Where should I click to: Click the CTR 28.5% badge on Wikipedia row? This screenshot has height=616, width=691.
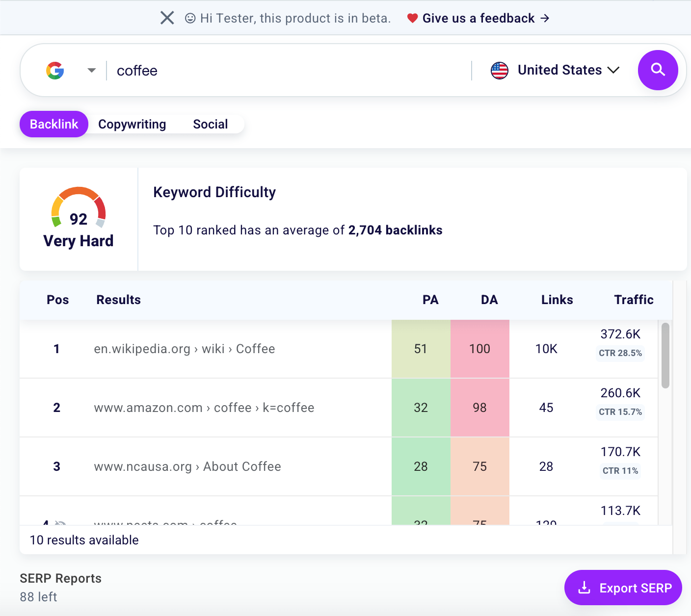[x=620, y=353]
